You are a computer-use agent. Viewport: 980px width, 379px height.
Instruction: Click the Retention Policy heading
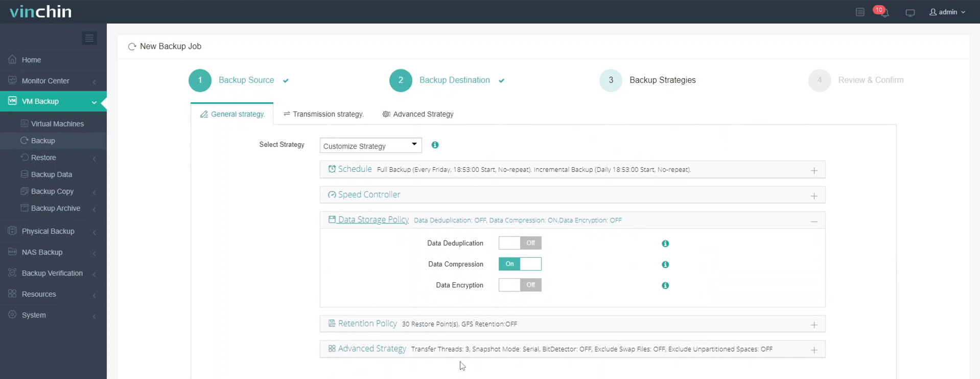(367, 323)
